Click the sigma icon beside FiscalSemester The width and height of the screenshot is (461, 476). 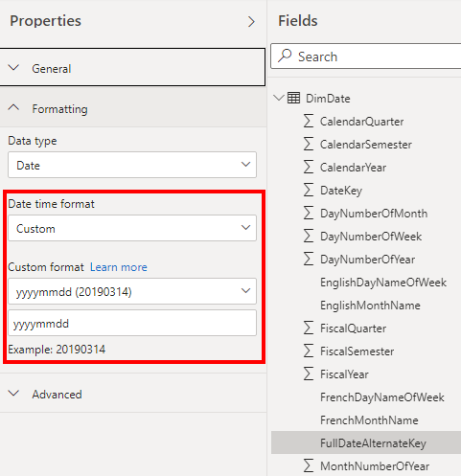(x=309, y=351)
